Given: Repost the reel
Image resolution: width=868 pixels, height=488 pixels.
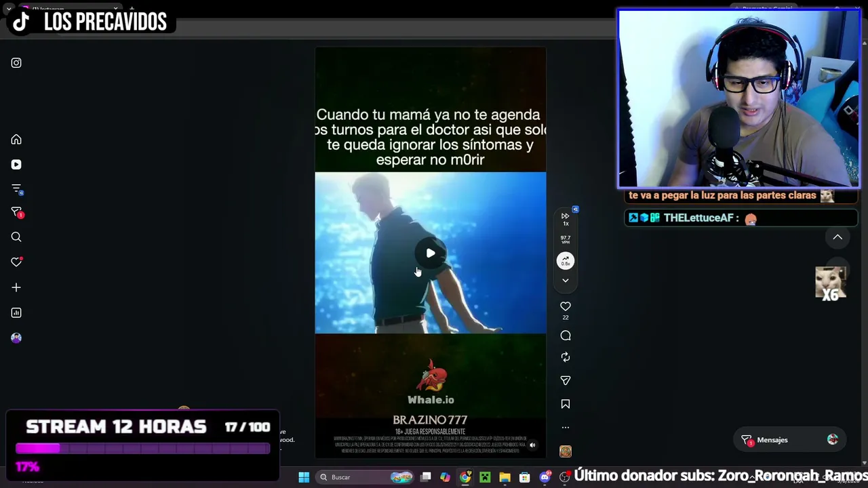Looking at the screenshot, I should (x=566, y=357).
